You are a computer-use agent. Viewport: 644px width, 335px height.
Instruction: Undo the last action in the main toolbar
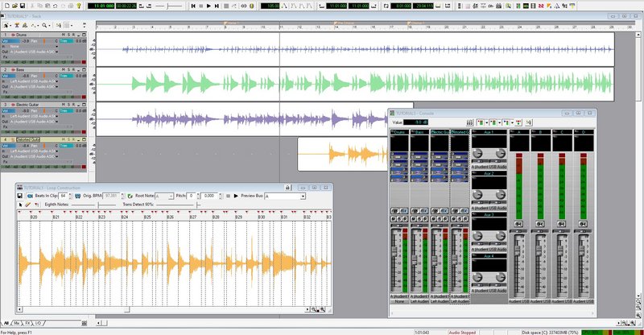(56, 6)
